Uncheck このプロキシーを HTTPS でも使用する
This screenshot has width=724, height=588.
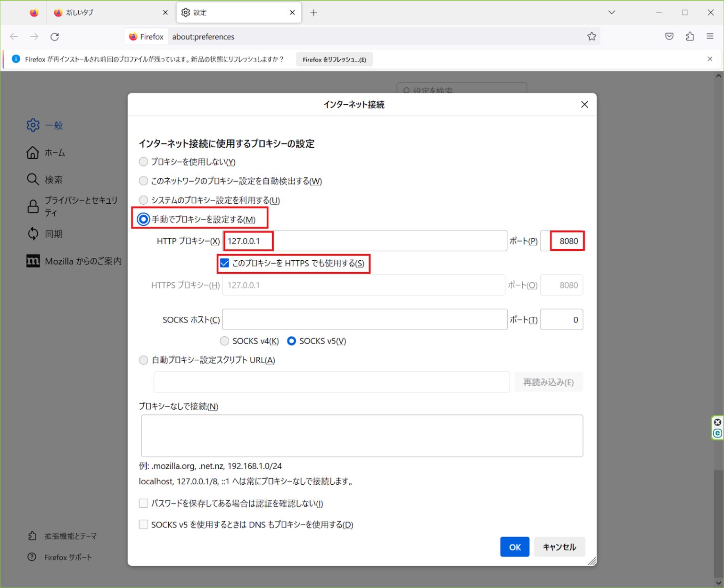(224, 263)
